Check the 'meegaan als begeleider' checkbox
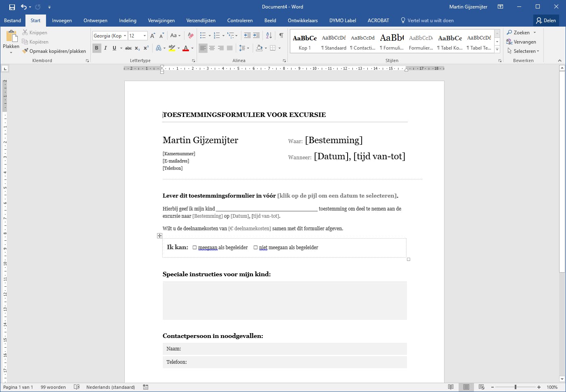The width and height of the screenshot is (566, 392). click(x=195, y=248)
